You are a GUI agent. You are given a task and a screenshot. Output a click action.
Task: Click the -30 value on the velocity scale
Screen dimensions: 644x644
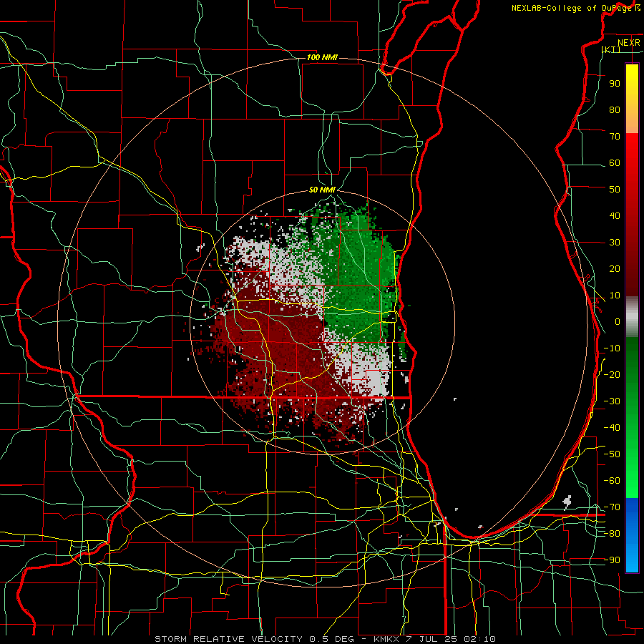(x=612, y=401)
